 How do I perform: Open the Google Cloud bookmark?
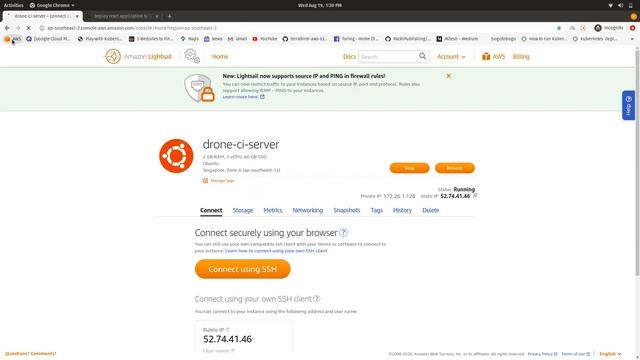[x=48, y=39]
